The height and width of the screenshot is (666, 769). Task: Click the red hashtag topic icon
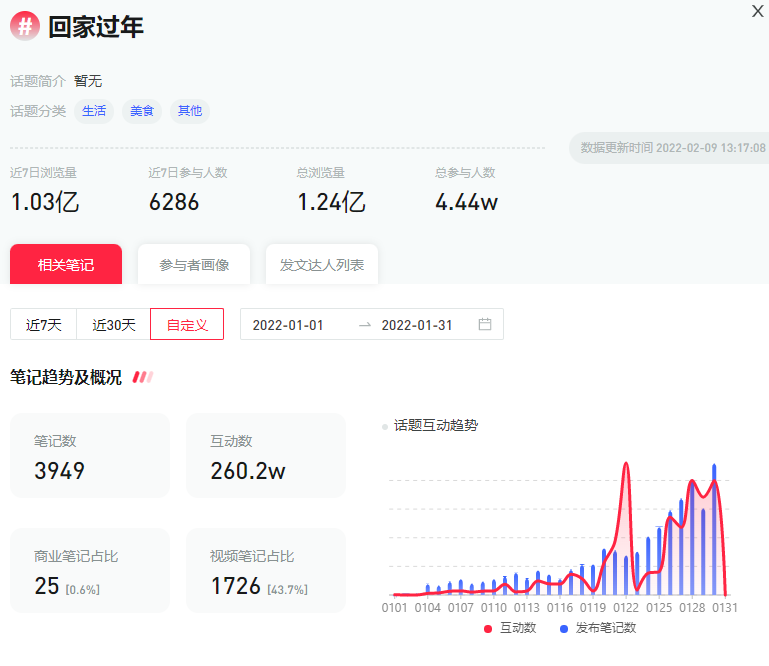(x=25, y=26)
